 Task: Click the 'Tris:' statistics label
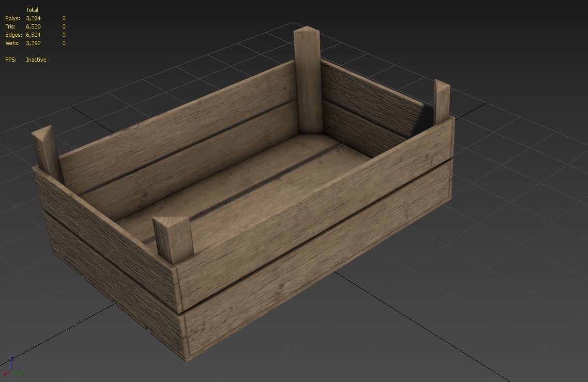[x=10, y=26]
